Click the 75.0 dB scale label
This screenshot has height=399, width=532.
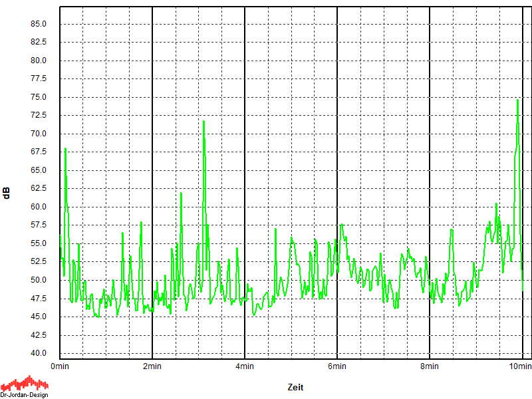click(39, 97)
